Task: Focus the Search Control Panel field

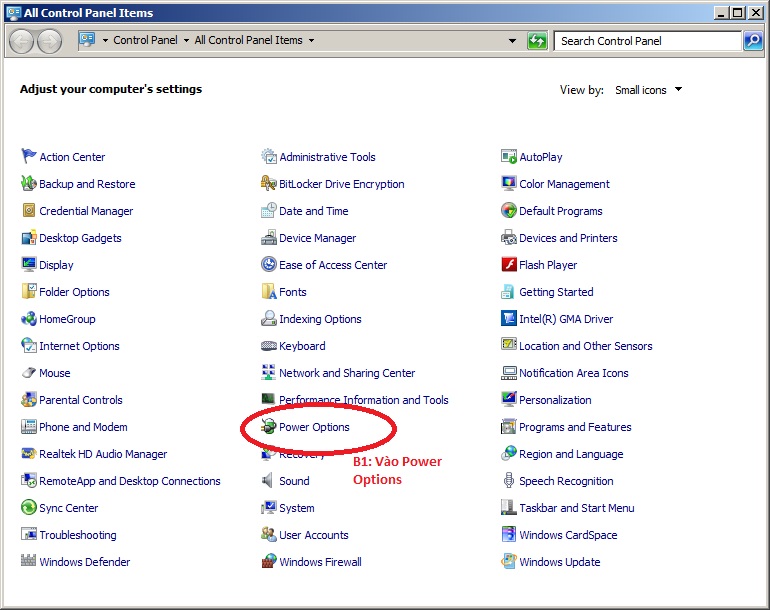Action: pyautogui.click(x=647, y=41)
